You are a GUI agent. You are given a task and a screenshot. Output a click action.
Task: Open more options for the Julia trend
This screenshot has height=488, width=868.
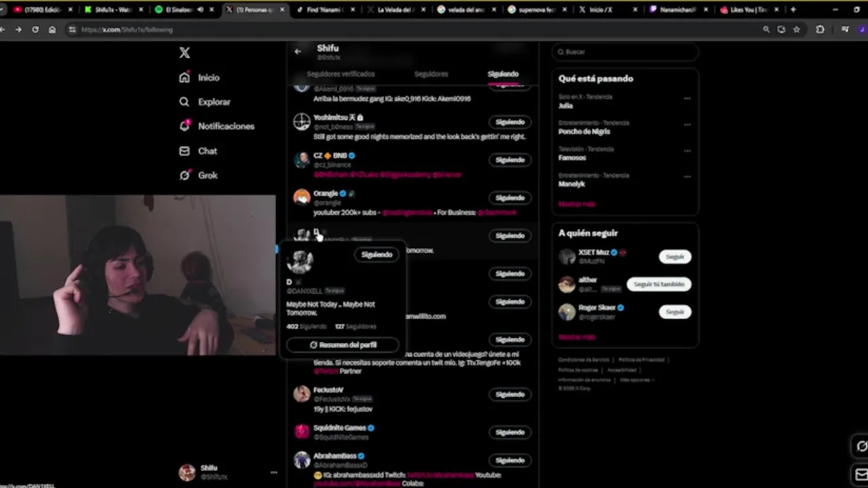click(x=687, y=99)
